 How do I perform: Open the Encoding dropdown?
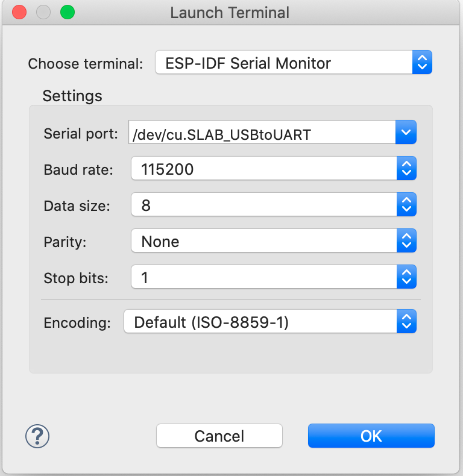pyautogui.click(x=270, y=322)
